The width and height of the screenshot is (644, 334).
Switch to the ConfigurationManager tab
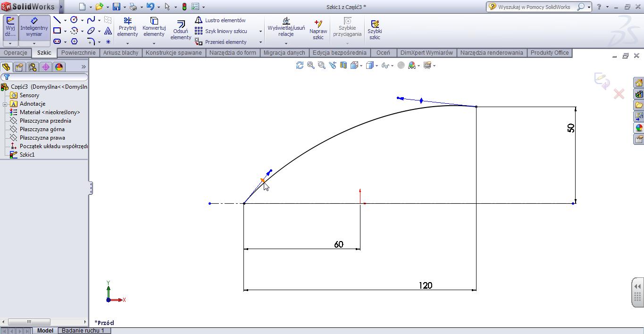33,67
